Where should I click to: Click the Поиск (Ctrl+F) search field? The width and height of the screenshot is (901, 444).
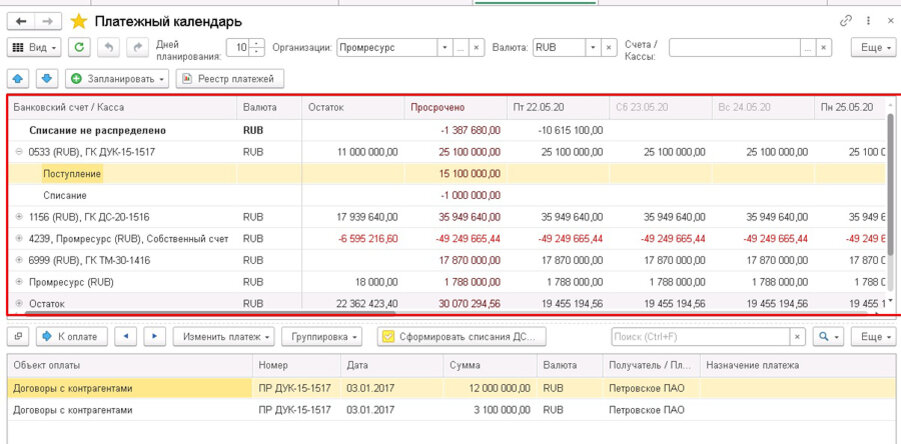(x=700, y=337)
